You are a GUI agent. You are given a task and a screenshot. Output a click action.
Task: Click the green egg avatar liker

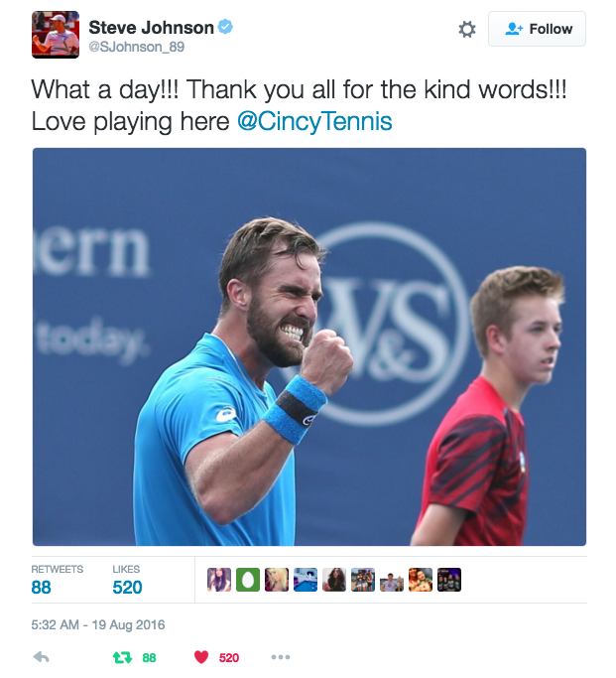coord(248,580)
